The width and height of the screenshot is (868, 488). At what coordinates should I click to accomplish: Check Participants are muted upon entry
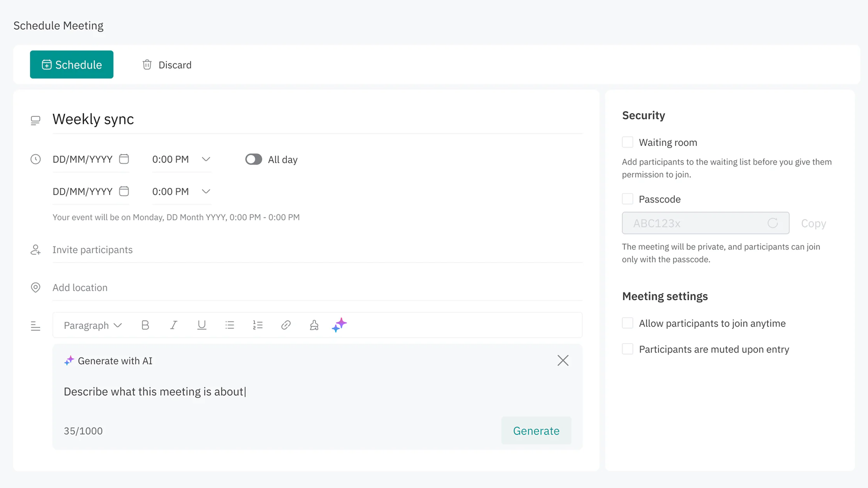628,349
